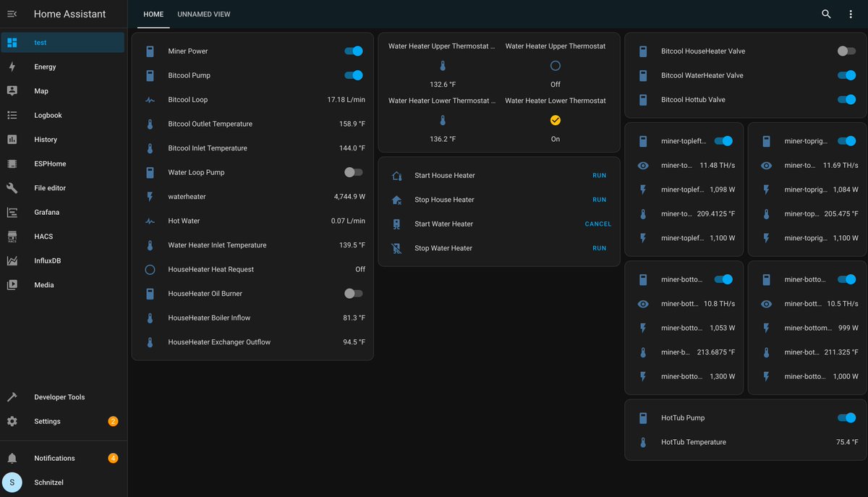Viewport: 868px width, 497px height.
Task: Click the HotTub Temperature thermometer icon
Action: point(643,442)
